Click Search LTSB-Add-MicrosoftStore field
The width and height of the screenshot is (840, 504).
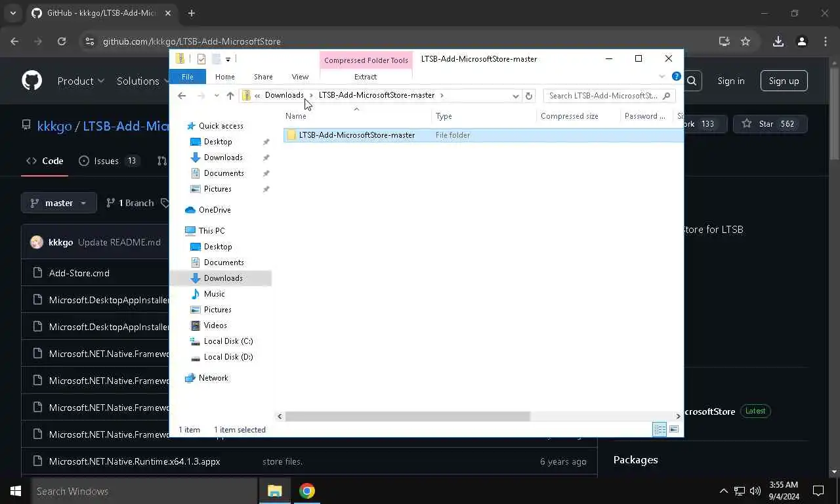point(609,96)
